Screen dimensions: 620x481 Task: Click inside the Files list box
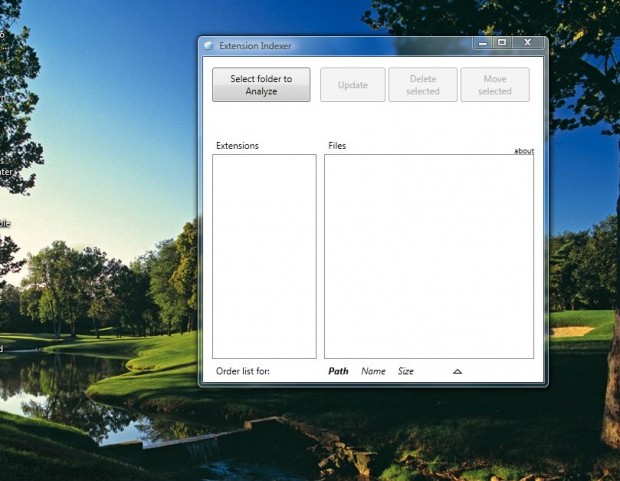click(429, 256)
